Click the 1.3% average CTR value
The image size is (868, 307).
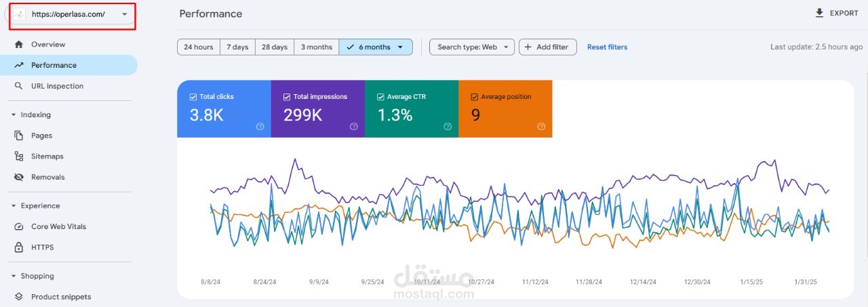(395, 115)
